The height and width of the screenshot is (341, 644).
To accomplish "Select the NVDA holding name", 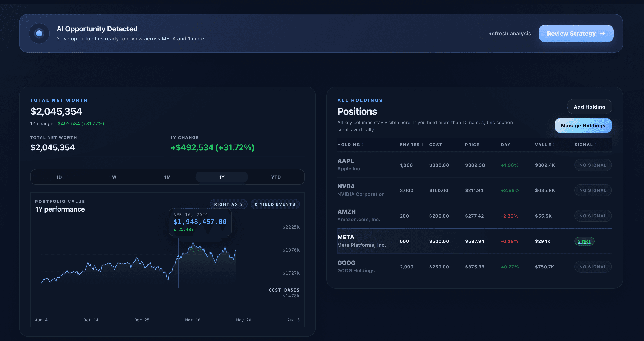I will [346, 186].
